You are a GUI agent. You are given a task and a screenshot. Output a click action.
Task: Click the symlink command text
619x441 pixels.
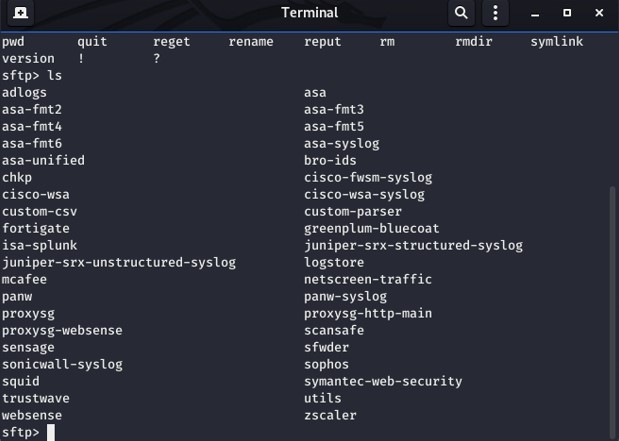tap(557, 42)
